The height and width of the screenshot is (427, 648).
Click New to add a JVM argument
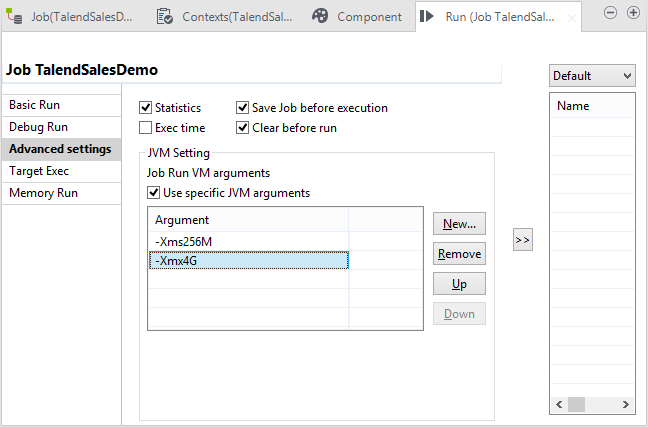point(459,223)
